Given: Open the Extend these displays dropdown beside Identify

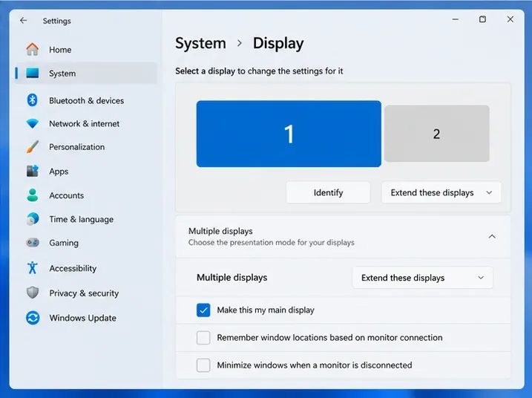Looking at the screenshot, I should (441, 192).
